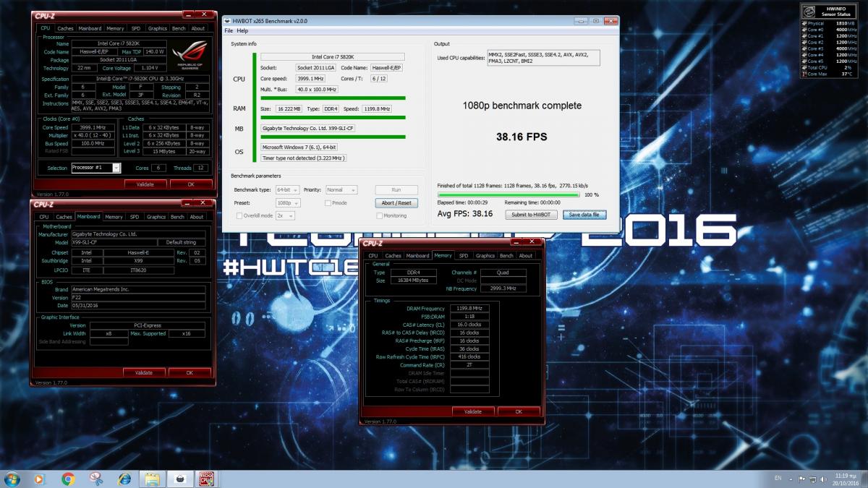Enable the Pmode checkbox
The height and width of the screenshot is (488, 868).
click(328, 203)
